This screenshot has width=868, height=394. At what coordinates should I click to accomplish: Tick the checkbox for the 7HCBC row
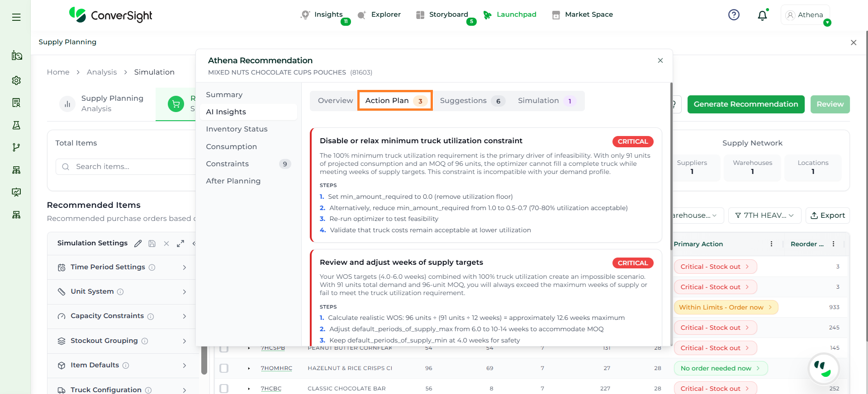(224, 389)
